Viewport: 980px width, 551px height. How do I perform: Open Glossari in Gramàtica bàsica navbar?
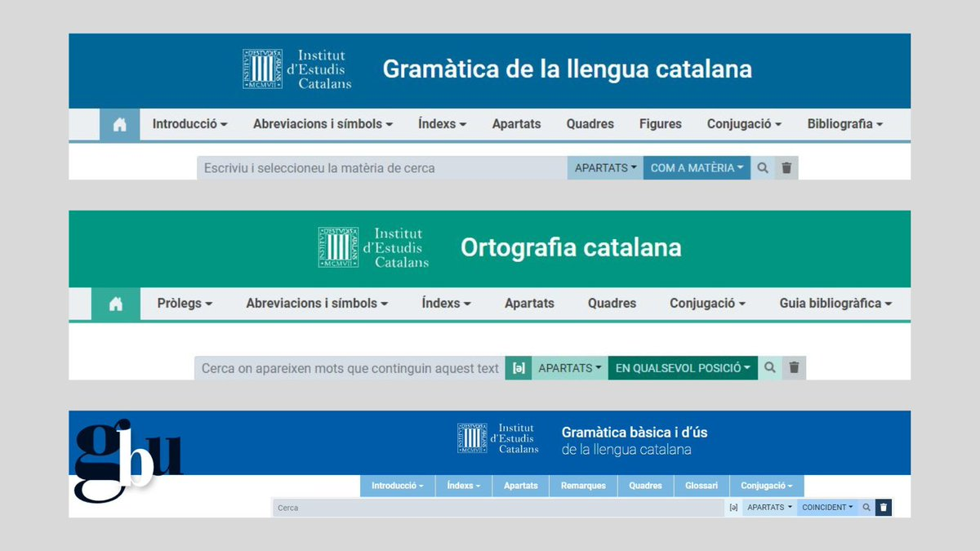click(702, 486)
